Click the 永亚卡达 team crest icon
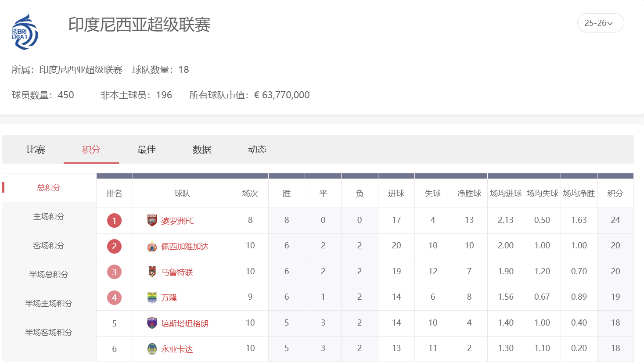644x362 pixels. (152, 349)
